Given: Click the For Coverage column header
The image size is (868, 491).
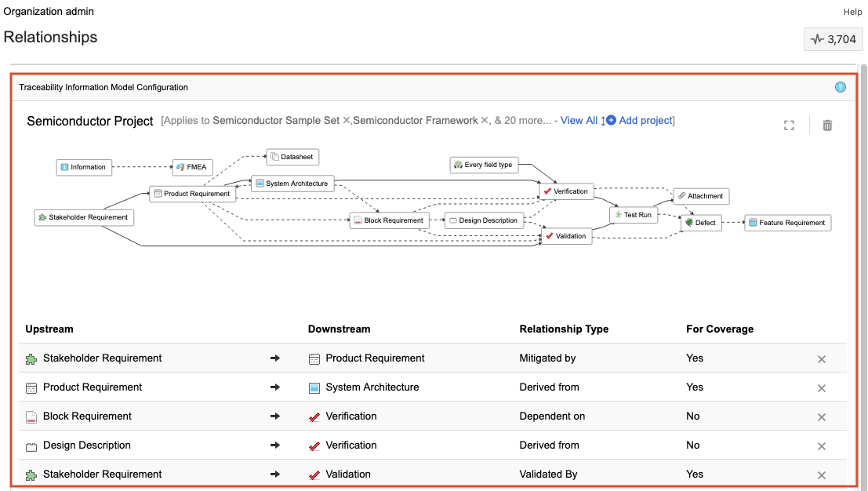Looking at the screenshot, I should point(720,329).
